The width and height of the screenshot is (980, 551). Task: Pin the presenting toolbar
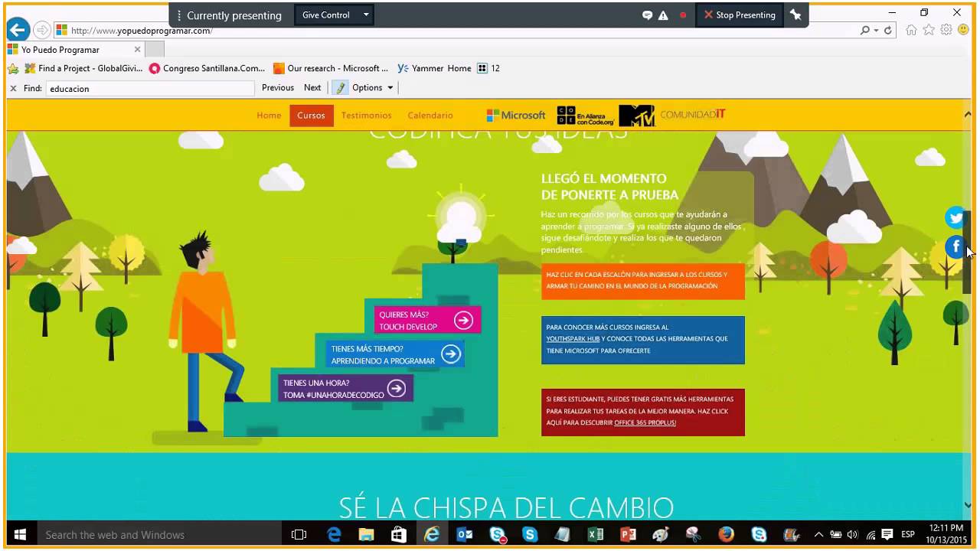(x=795, y=15)
